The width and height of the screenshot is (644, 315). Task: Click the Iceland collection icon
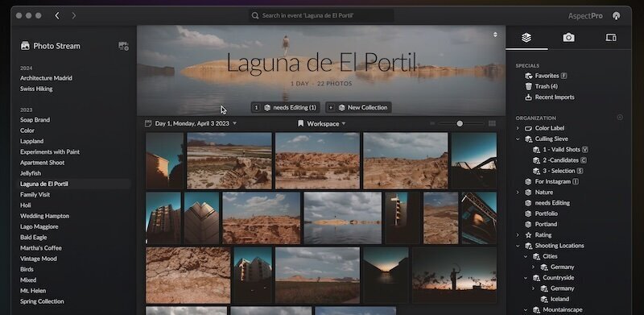click(x=544, y=300)
